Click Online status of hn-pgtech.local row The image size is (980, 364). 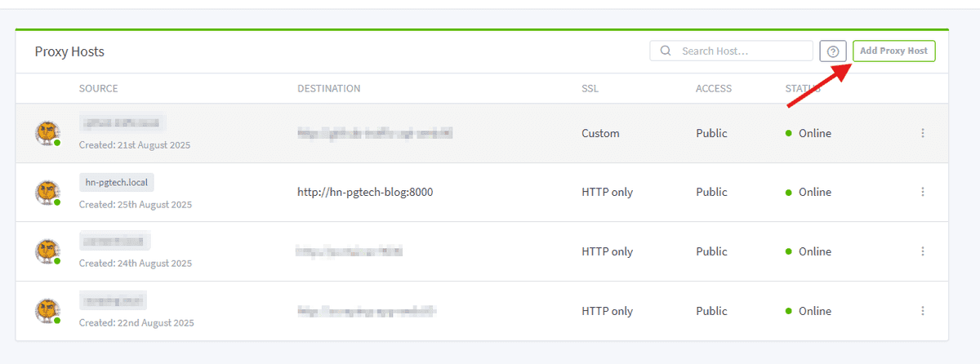[814, 193]
